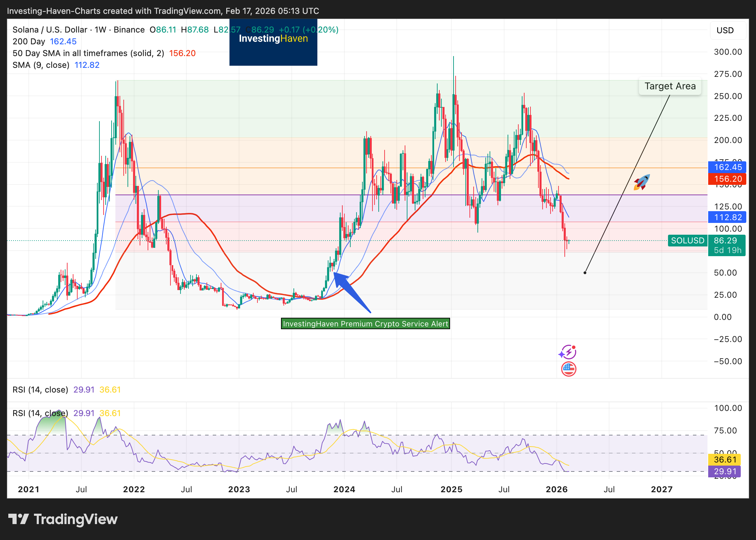Click the InvestingHaven logo banner
This screenshot has height=540, width=756.
click(273, 43)
